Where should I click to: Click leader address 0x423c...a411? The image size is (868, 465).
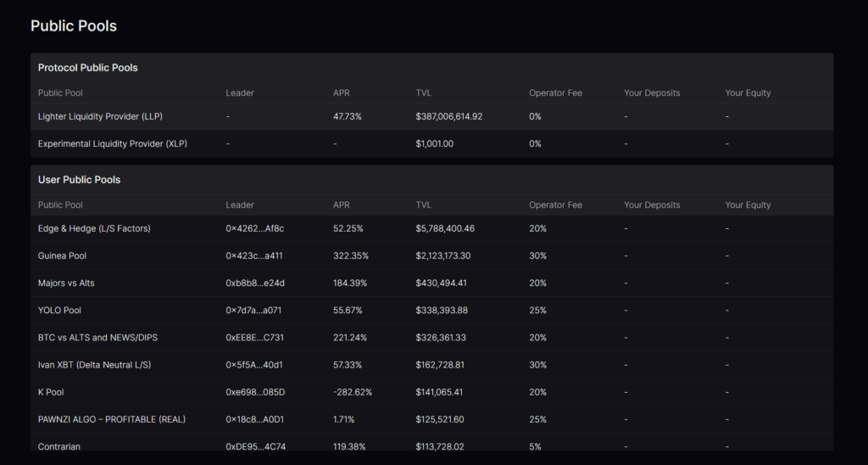[255, 255]
